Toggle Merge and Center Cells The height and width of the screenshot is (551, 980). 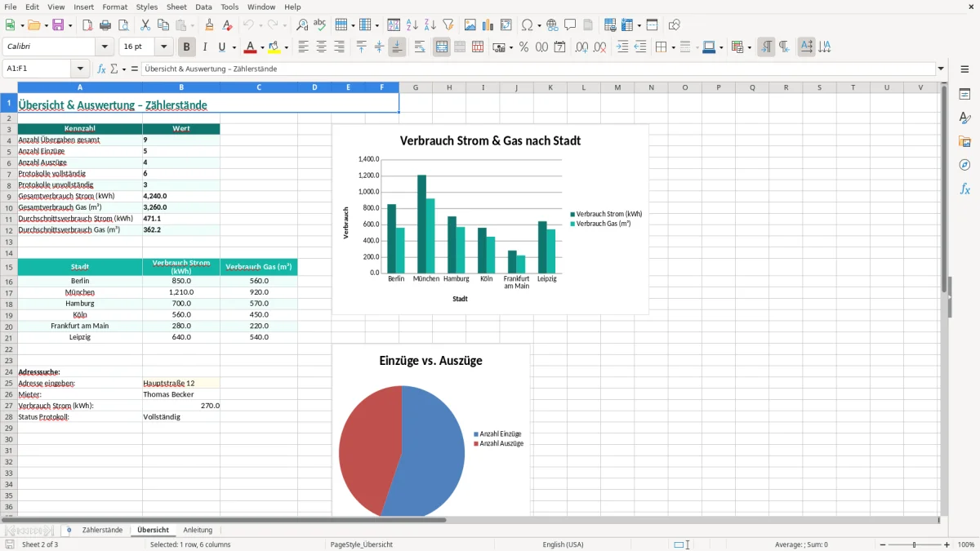442,47
